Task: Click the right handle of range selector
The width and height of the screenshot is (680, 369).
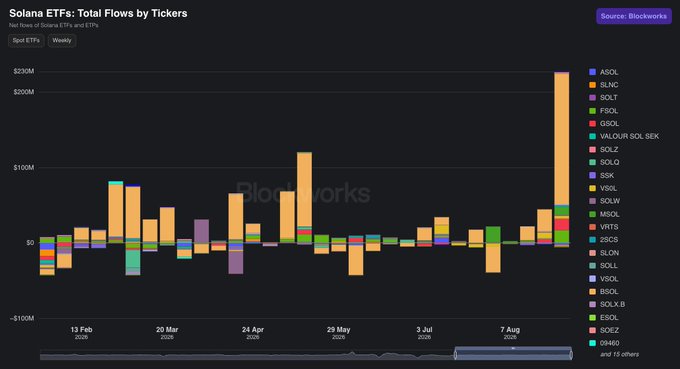Action: (571, 355)
